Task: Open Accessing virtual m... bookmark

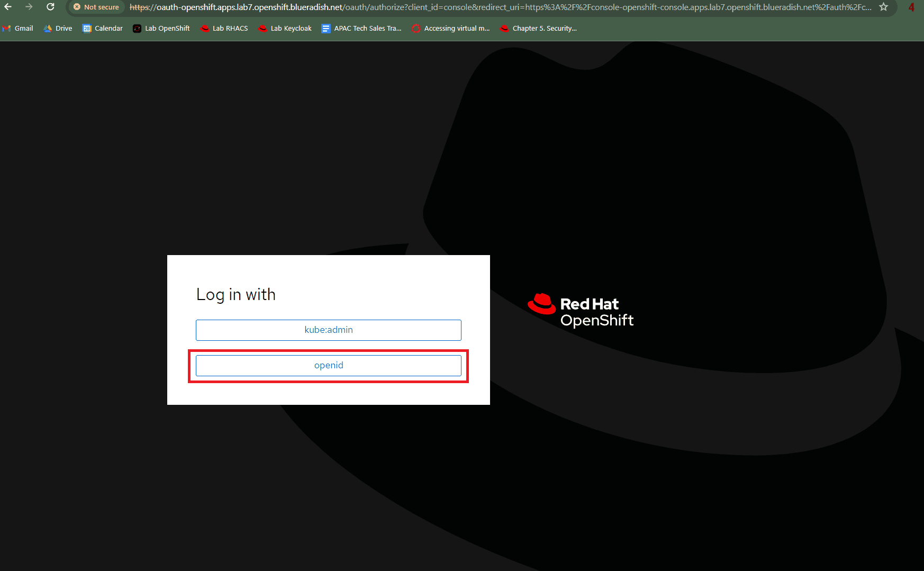Action: [451, 29]
